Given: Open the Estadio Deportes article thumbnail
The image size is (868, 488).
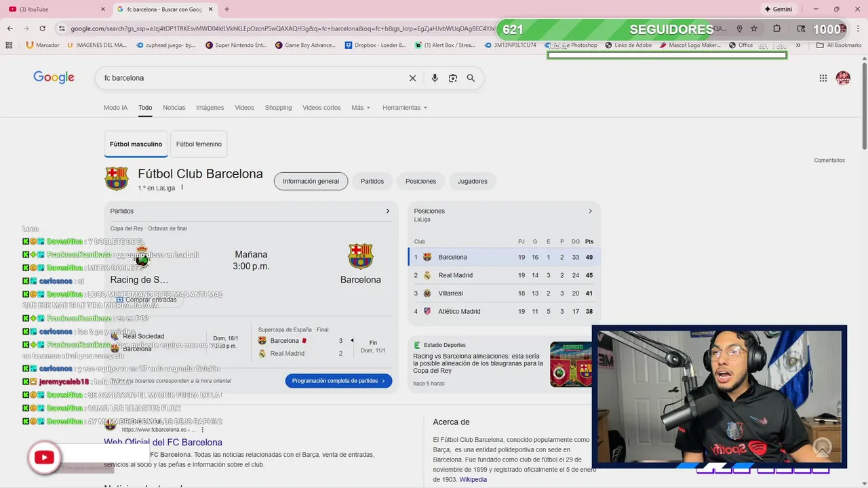Looking at the screenshot, I should [x=570, y=365].
